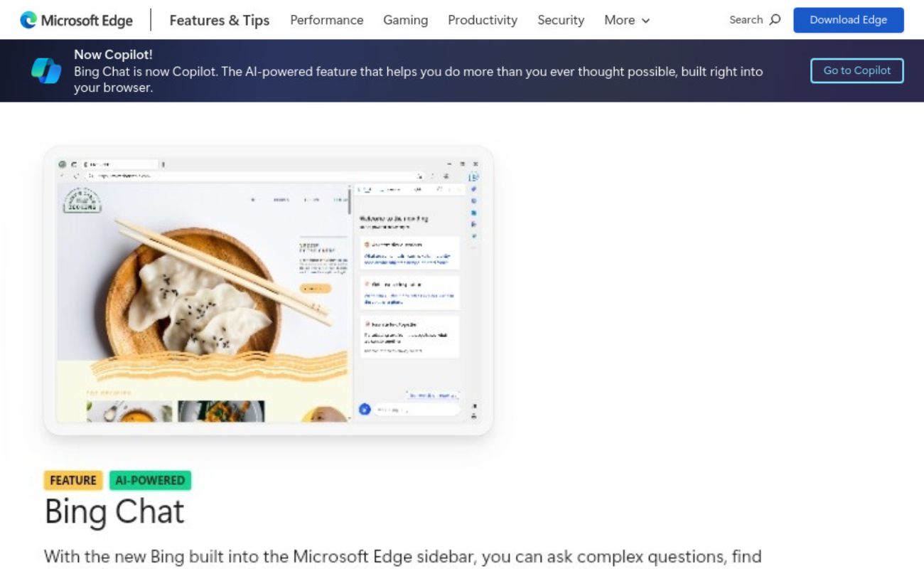Open the Performance menu item
The width and height of the screenshot is (924, 569).
coord(326,20)
